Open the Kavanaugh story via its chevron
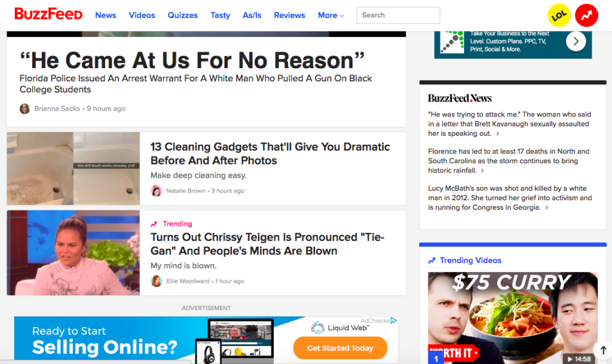This screenshot has width=612, height=364. [x=498, y=134]
